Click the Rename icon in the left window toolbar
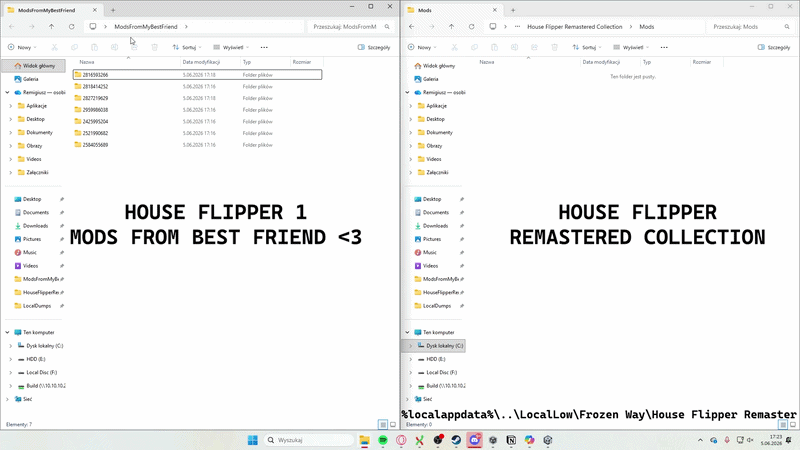 (x=114, y=47)
